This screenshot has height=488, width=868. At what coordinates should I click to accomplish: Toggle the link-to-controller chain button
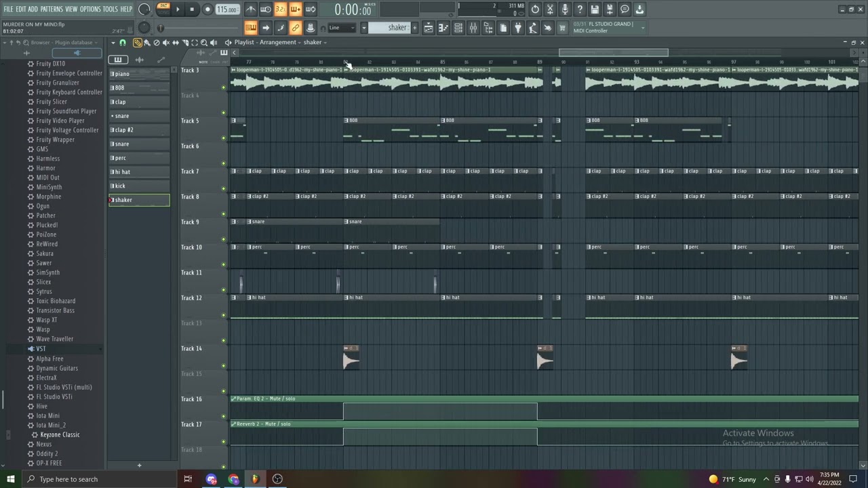click(x=295, y=28)
